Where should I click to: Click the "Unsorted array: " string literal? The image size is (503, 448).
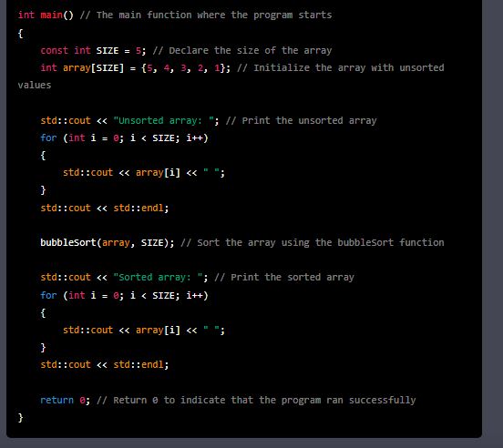click(x=164, y=121)
